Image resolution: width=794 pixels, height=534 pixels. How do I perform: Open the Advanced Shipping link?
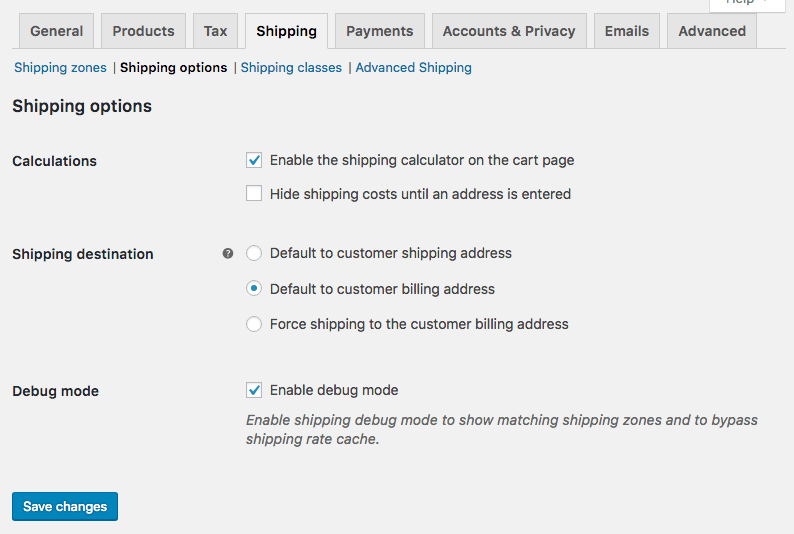tap(413, 67)
